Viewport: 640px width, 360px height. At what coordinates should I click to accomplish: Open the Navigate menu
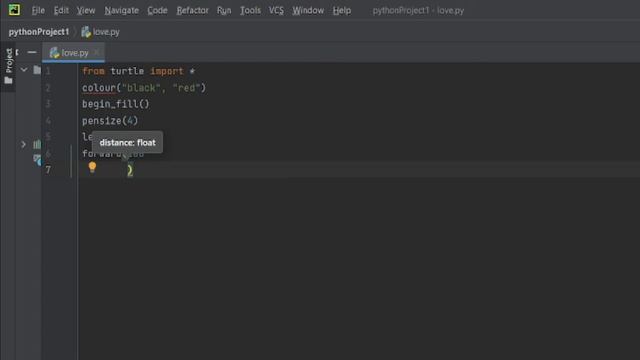(x=122, y=11)
